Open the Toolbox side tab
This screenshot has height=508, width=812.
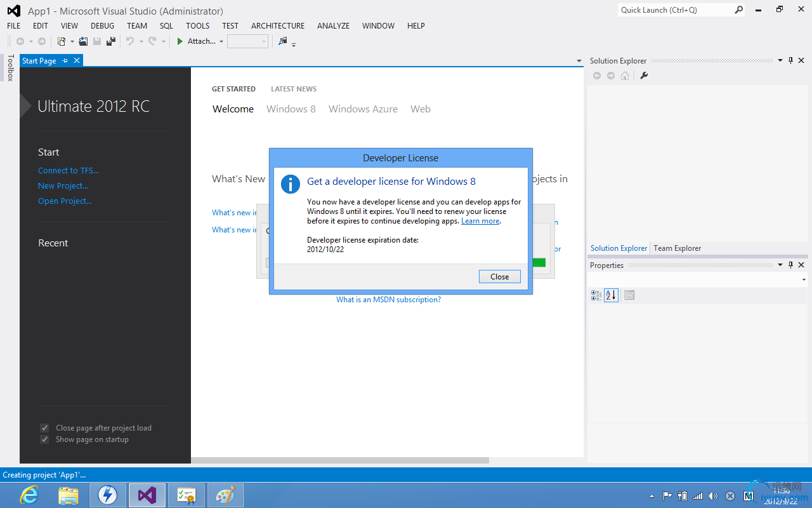click(x=10, y=67)
